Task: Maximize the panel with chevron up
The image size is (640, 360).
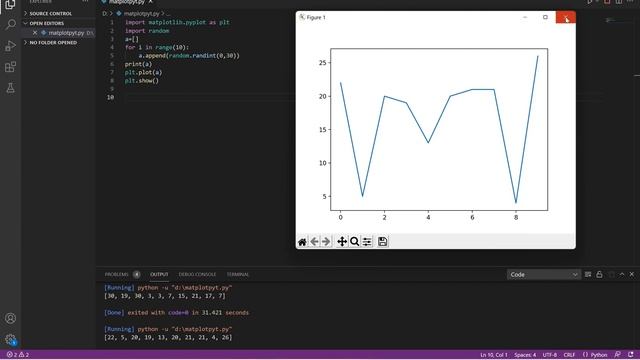Action: (622, 274)
